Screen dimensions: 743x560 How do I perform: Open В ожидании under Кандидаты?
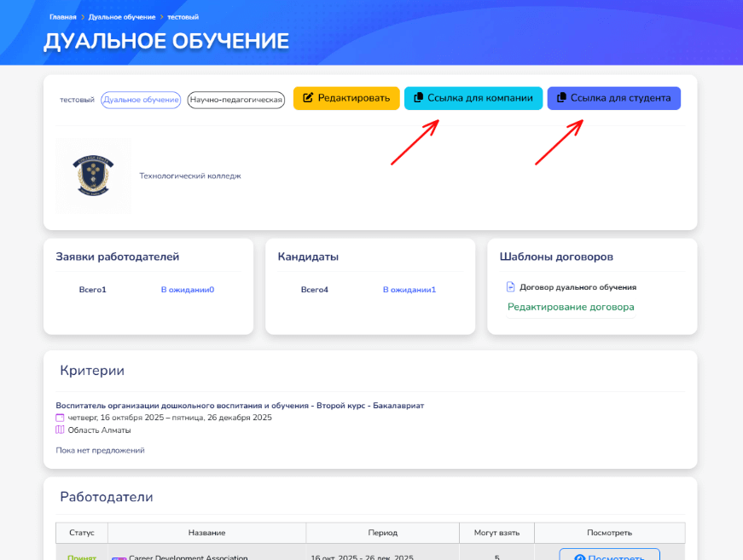(409, 290)
